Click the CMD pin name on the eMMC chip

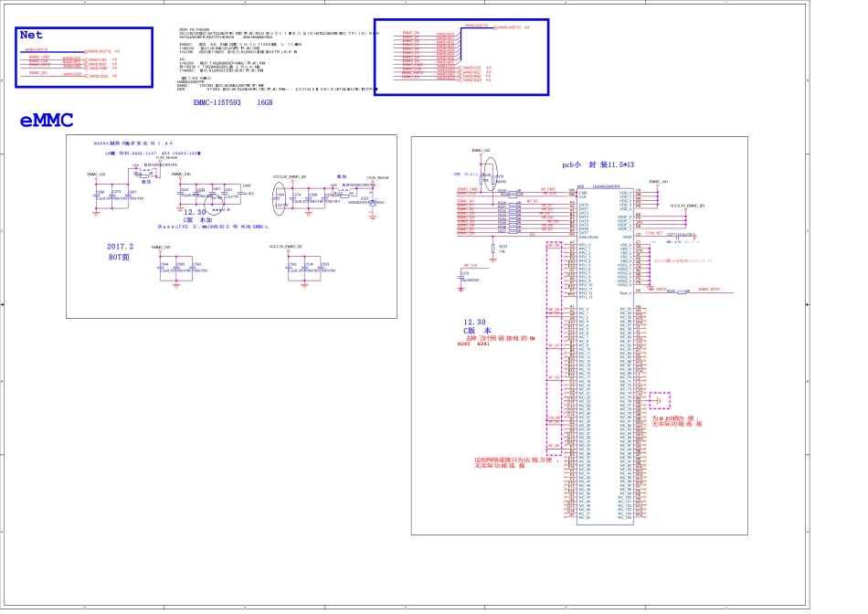(583, 192)
